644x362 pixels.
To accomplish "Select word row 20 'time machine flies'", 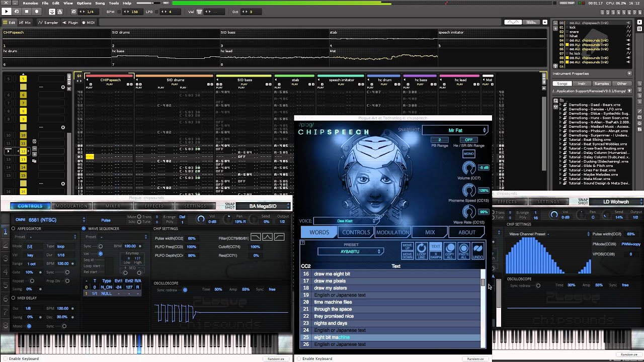I will click(x=390, y=302).
